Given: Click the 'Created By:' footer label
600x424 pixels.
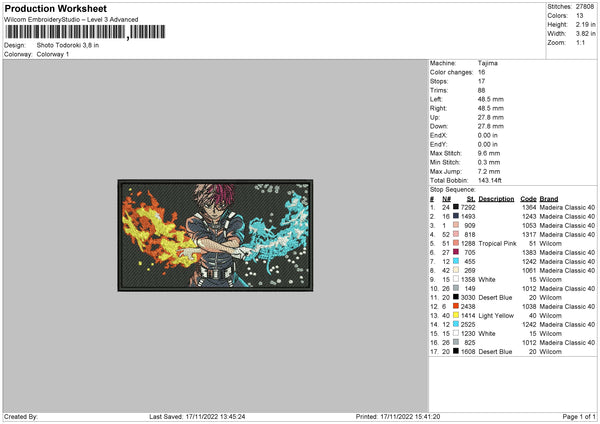Looking at the screenshot, I should (x=21, y=417).
